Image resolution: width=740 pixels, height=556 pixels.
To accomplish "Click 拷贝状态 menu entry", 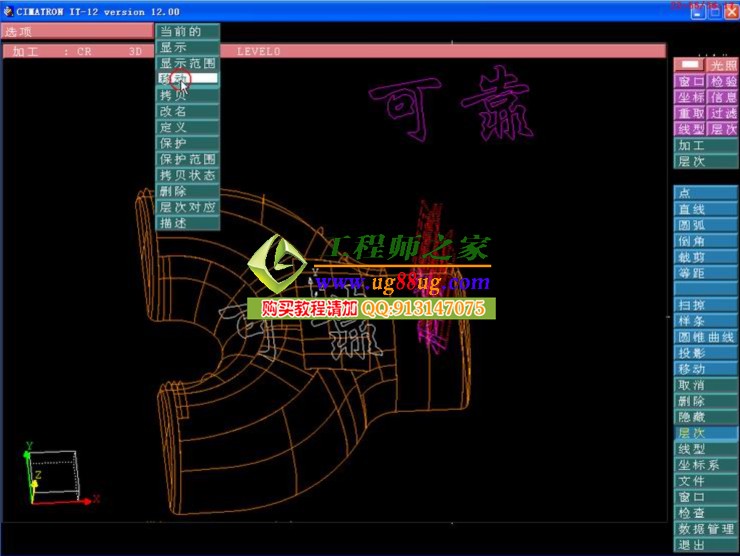I will 187,175.
